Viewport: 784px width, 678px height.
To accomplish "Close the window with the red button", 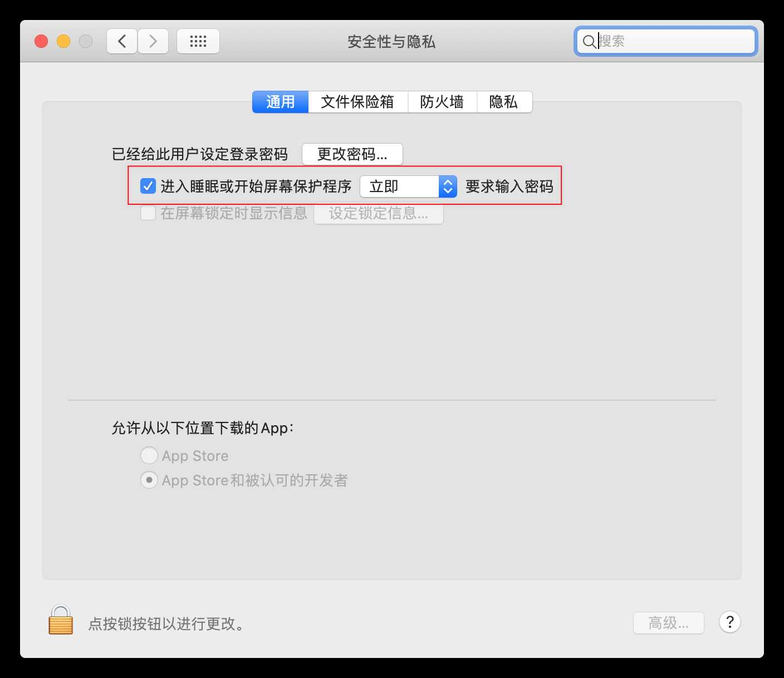I will click(x=41, y=41).
